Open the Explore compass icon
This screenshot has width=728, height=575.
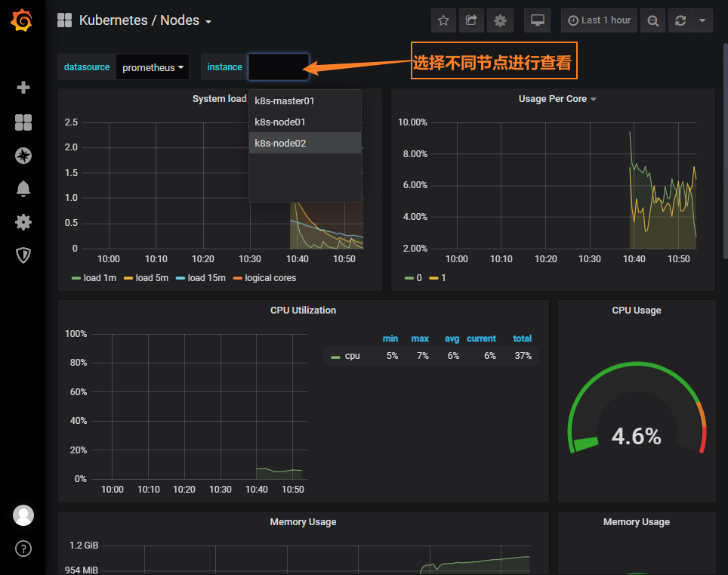[x=23, y=156]
